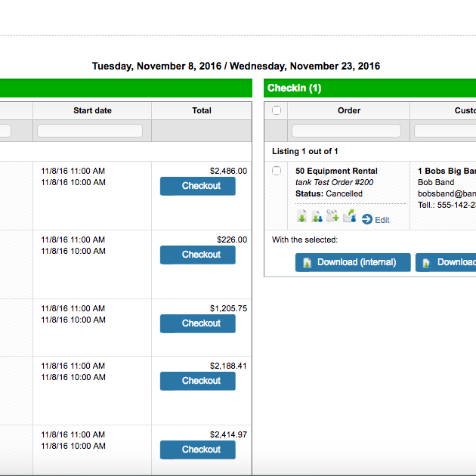Click Checkout for the $226.00 order
Screen dimensions: 476x476
pos(198,255)
